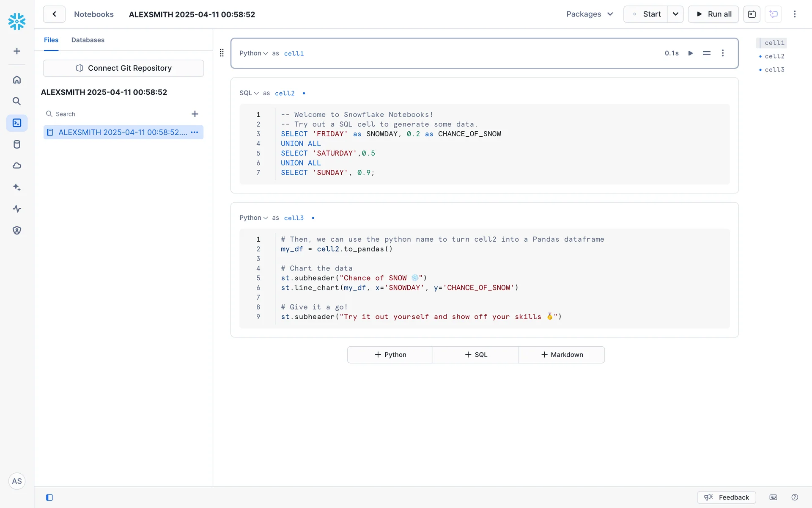Click Connect Git Repository button
This screenshot has height=508, width=812.
(123, 68)
